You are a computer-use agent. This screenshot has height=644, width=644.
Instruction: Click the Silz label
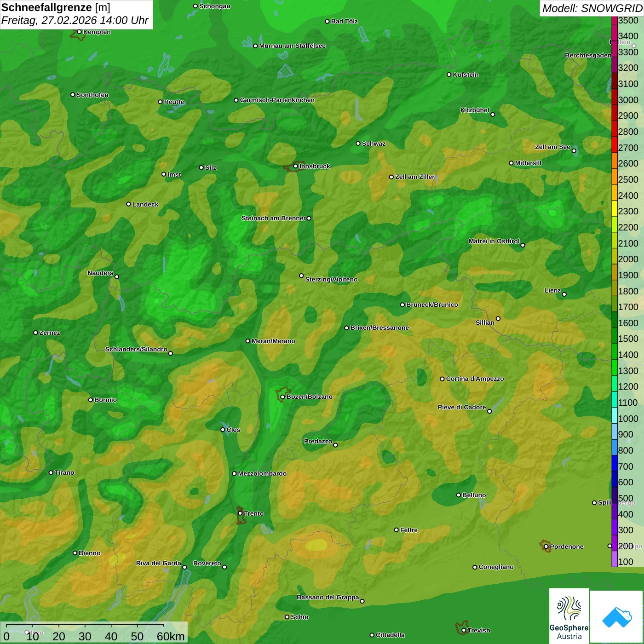click(210, 167)
